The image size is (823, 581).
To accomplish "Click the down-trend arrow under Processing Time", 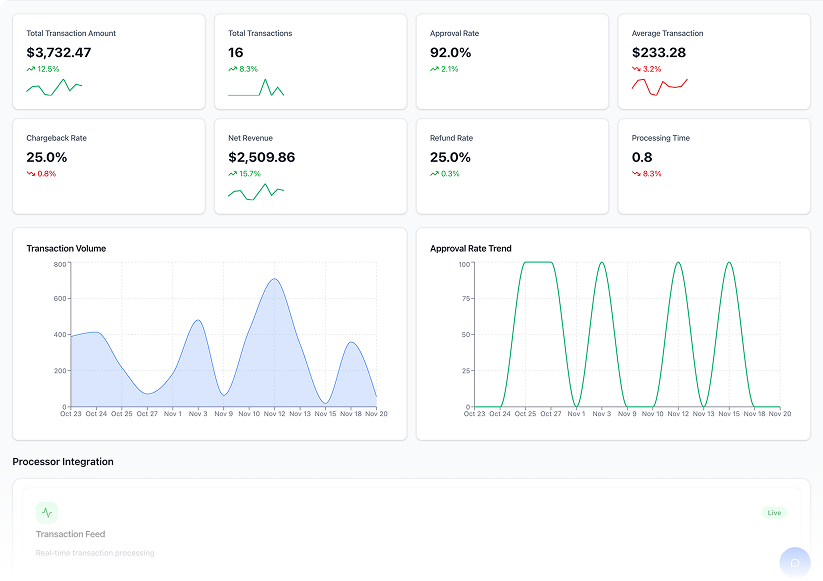I will pyautogui.click(x=636, y=174).
